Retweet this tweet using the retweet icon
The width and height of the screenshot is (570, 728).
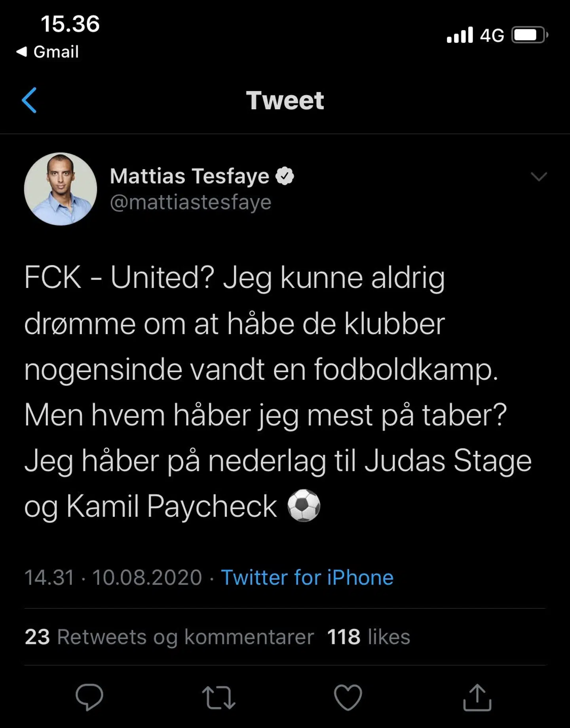point(218,698)
